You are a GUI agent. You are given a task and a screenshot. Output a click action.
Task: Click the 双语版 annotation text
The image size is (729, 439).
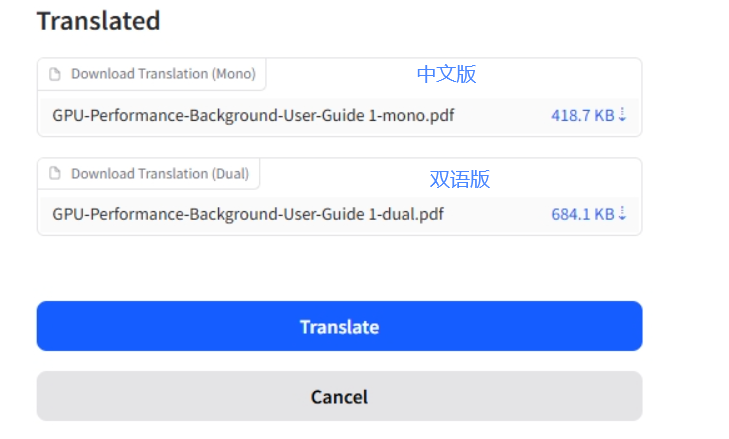[x=460, y=179]
